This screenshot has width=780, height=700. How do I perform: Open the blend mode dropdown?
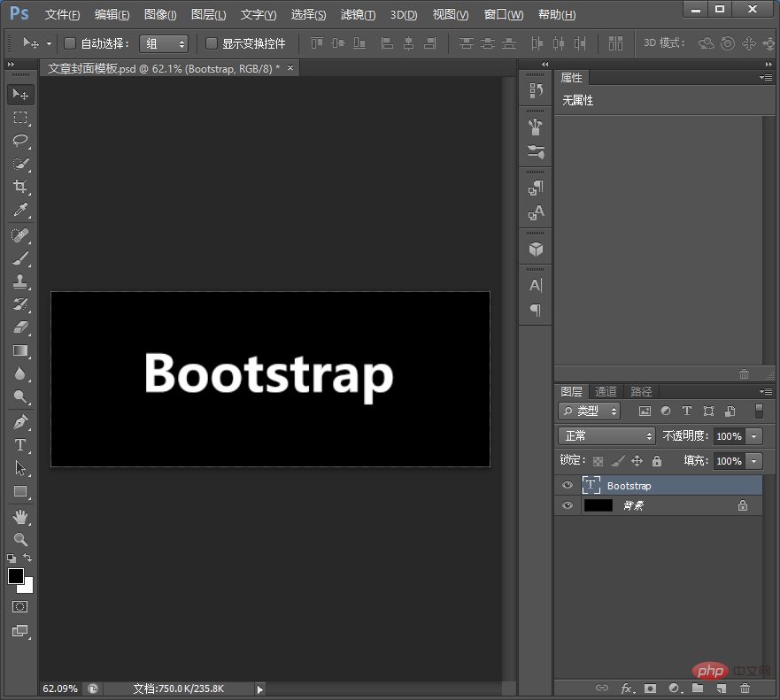[x=606, y=436]
